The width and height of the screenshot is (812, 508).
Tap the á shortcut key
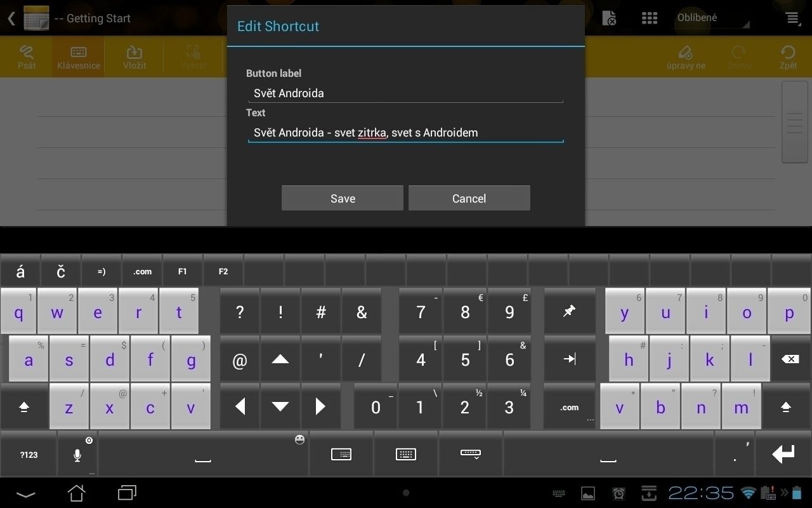(20, 271)
